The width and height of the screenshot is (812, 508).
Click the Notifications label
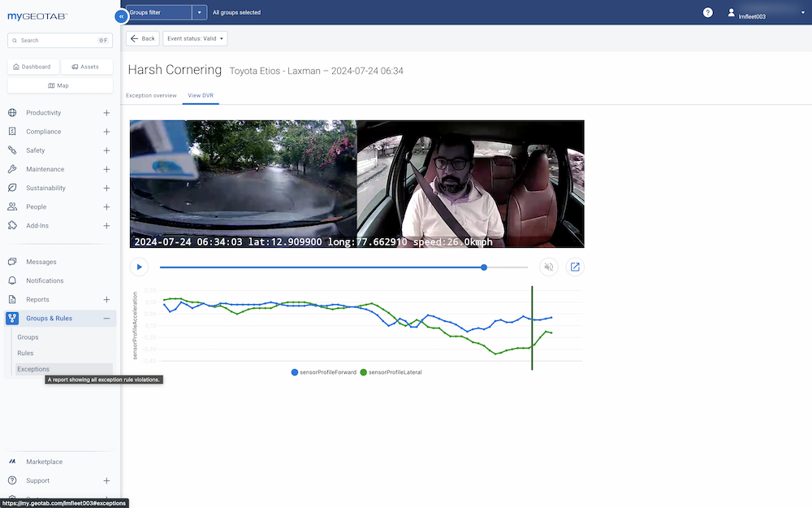coord(45,280)
